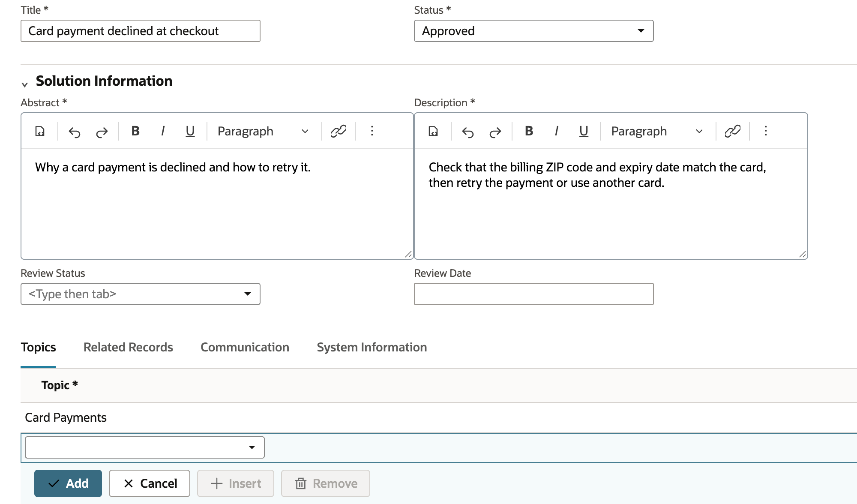
Task: Open the Communication tab
Action: pos(245,347)
